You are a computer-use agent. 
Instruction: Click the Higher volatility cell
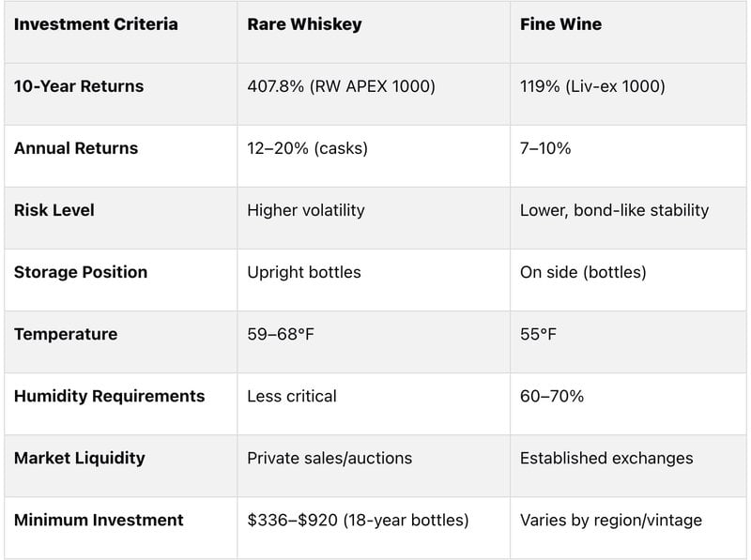tap(305, 210)
